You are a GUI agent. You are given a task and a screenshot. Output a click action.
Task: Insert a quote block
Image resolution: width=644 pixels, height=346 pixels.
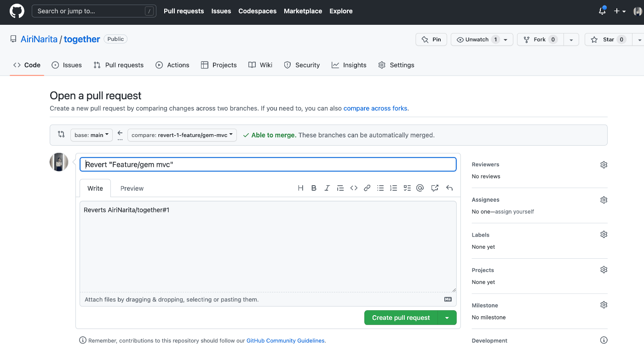(x=340, y=188)
